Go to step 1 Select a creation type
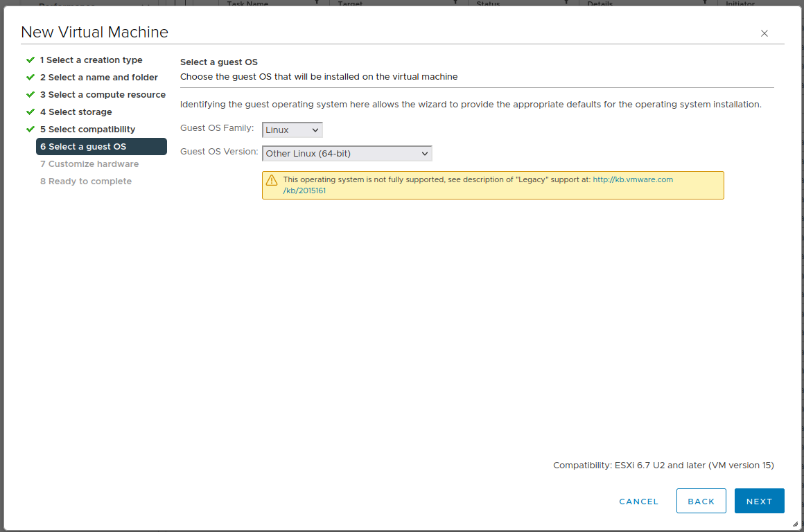The height and width of the screenshot is (532, 804). (91, 60)
